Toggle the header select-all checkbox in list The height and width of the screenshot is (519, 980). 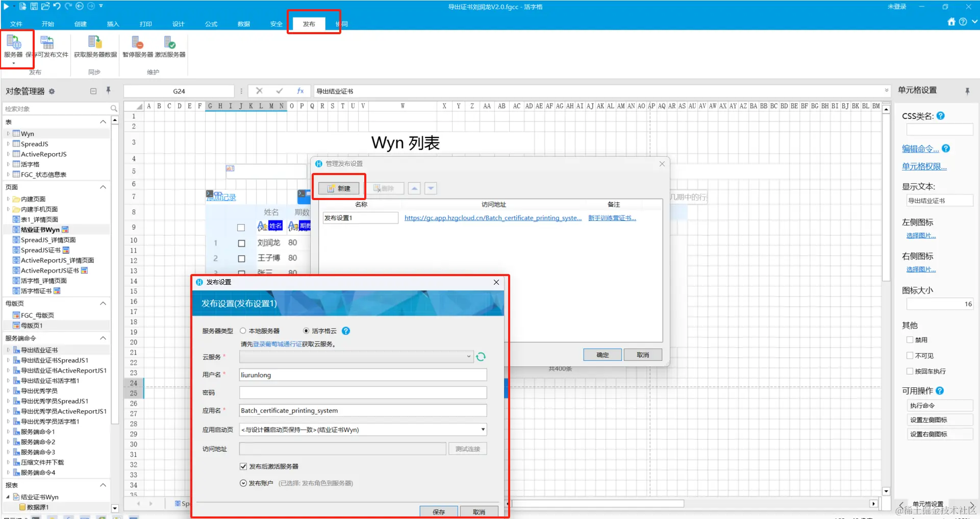click(241, 228)
